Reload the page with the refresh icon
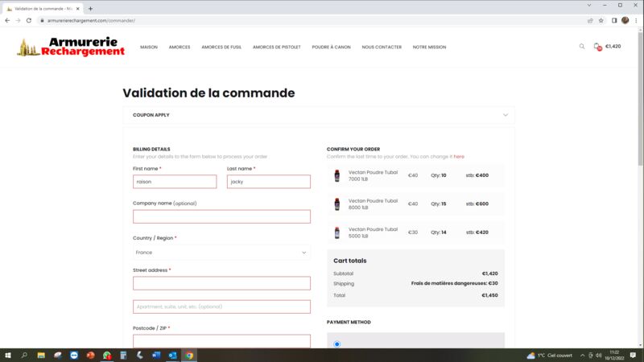The image size is (644, 362). click(29, 21)
